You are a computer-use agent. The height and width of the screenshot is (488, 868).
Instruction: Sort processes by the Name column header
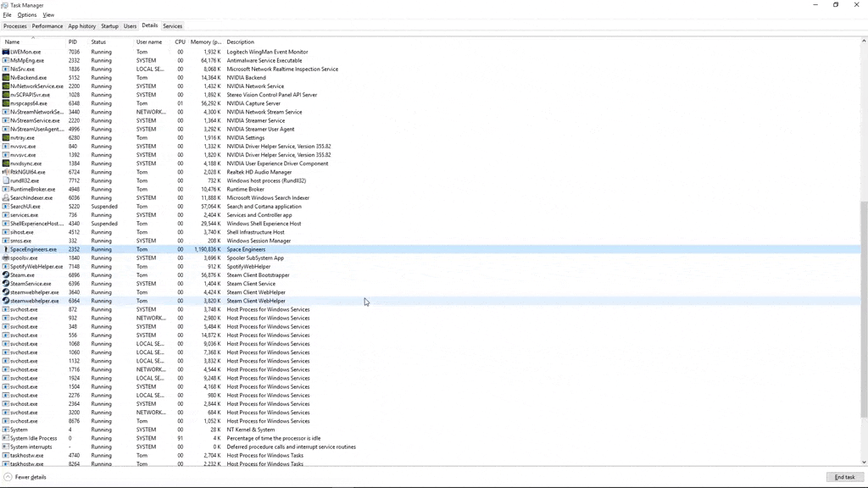[13, 42]
